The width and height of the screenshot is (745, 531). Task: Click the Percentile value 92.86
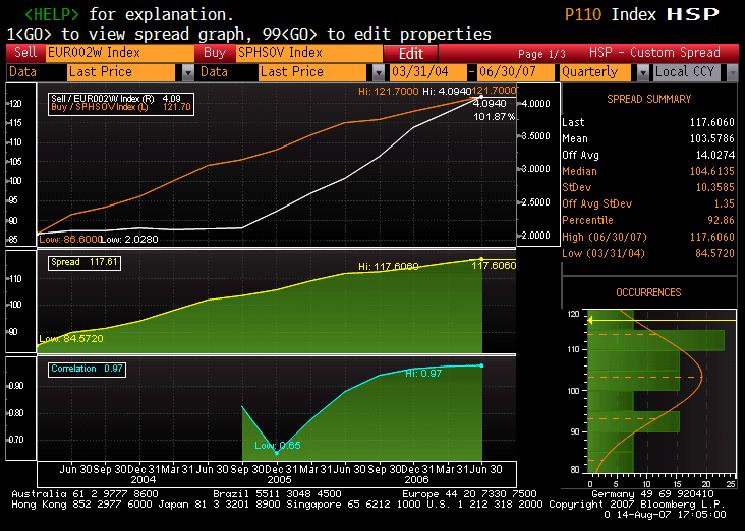(x=721, y=220)
